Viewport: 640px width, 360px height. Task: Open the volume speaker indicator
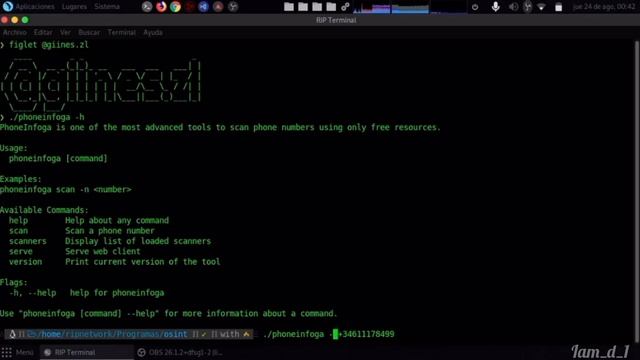click(513, 7)
